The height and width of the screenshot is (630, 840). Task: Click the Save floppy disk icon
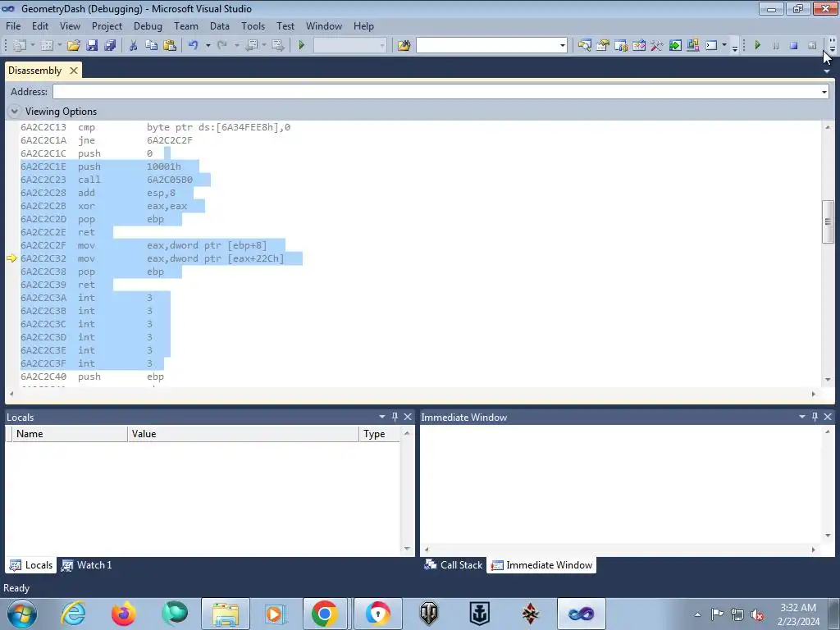pos(92,46)
